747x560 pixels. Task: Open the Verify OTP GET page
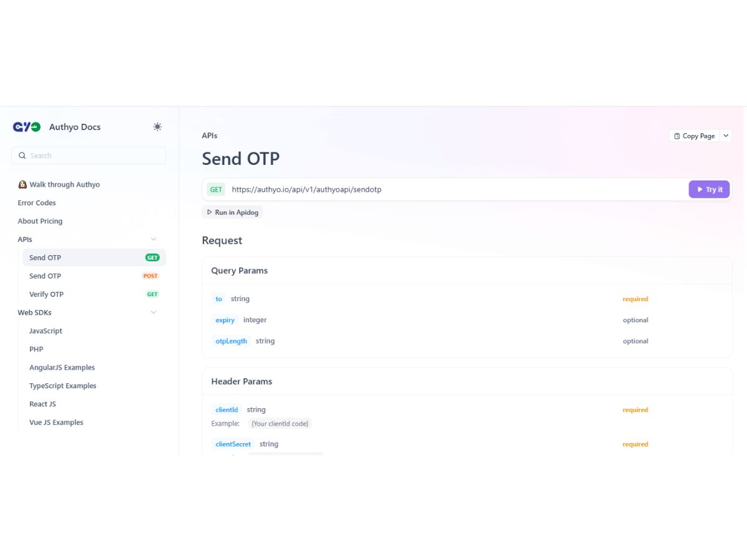click(x=95, y=294)
